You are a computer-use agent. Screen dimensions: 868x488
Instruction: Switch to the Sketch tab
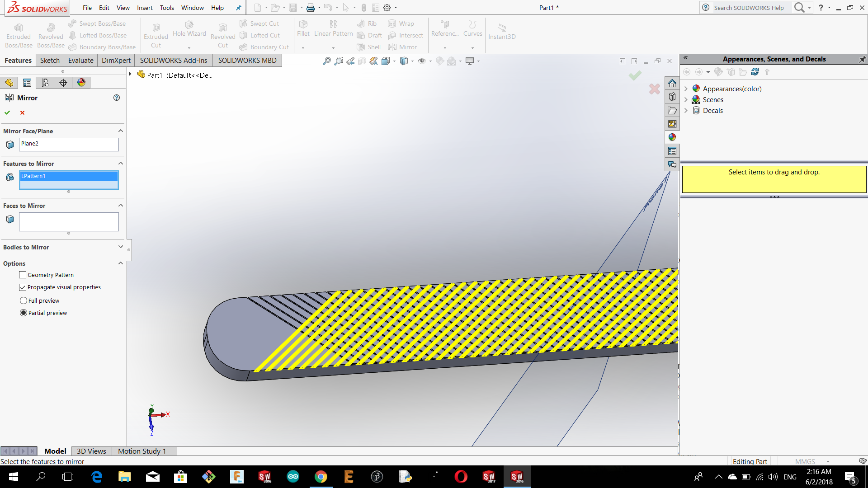(x=50, y=61)
